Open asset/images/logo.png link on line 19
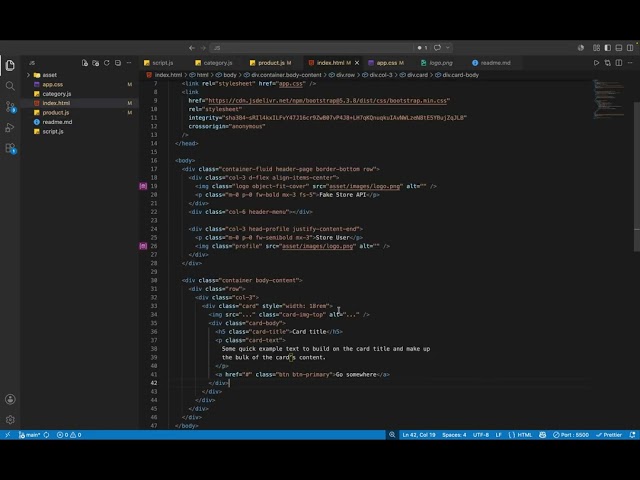The height and width of the screenshot is (480, 640). (x=364, y=186)
